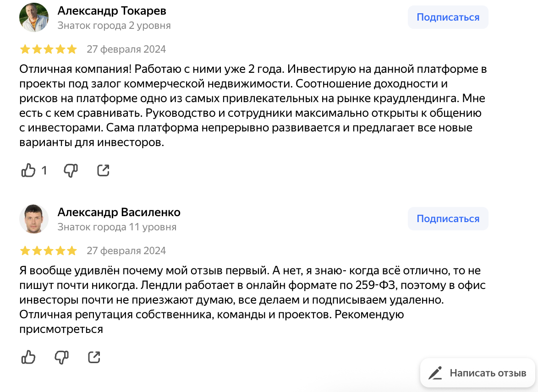The height and width of the screenshot is (392, 538).
Task: Open Александр Василенко's avatar photo
Action: 33,219
